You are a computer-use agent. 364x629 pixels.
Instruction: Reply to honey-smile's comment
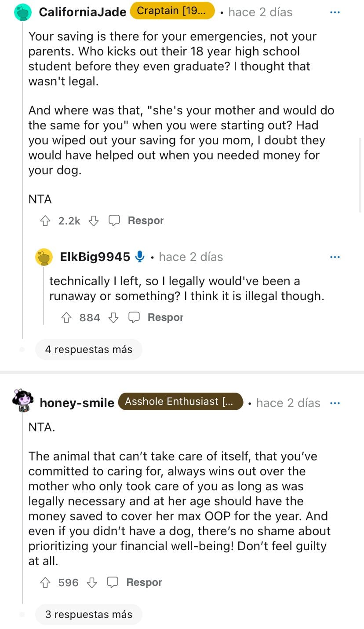[135, 582]
